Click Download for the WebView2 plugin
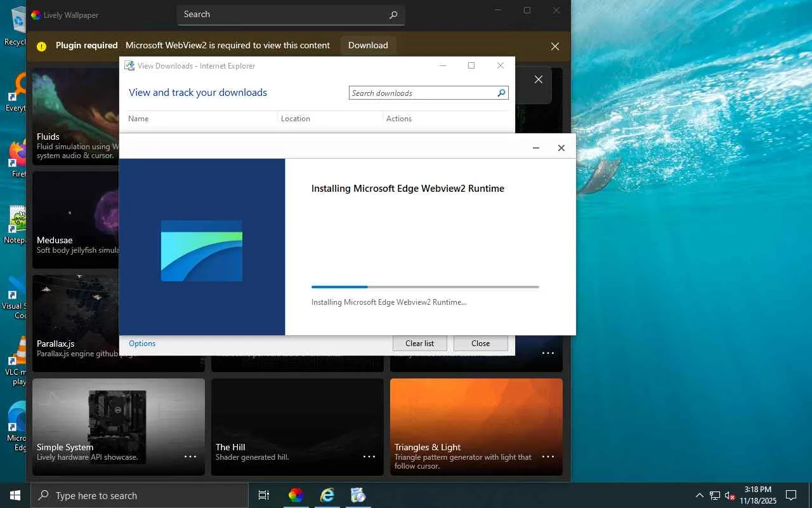This screenshot has height=508, width=812. [368, 46]
